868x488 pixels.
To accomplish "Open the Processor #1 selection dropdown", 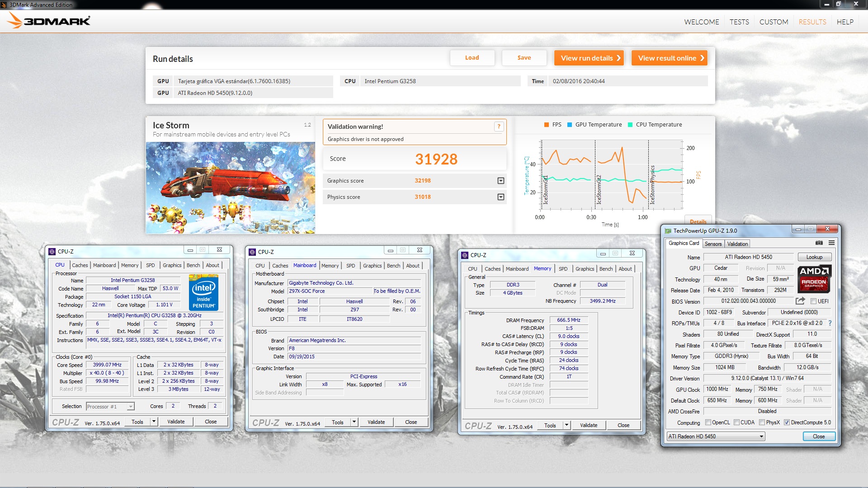I will pos(110,407).
